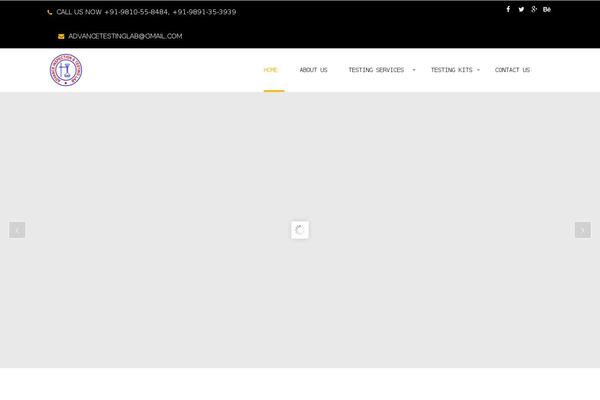Screen dimensions: 600x400
Task: Click the Call Us Now phone numbers text
Action: 146,12
